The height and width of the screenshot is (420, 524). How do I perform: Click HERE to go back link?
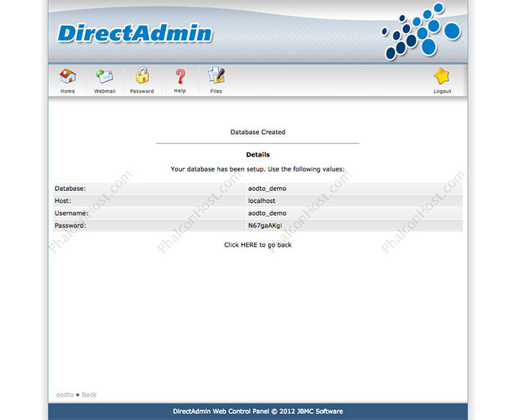tap(258, 245)
